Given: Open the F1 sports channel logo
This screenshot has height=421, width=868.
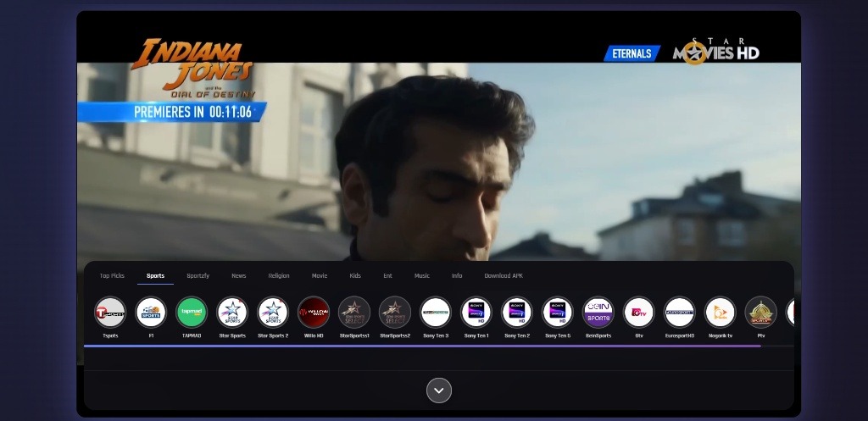Looking at the screenshot, I should click(151, 312).
